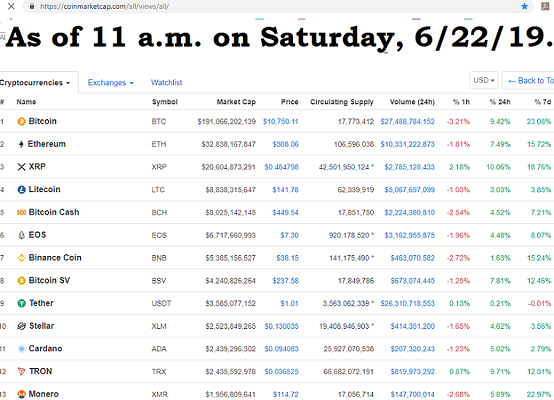
Task: Click the Litecoin coin logo icon
Action: click(x=22, y=190)
